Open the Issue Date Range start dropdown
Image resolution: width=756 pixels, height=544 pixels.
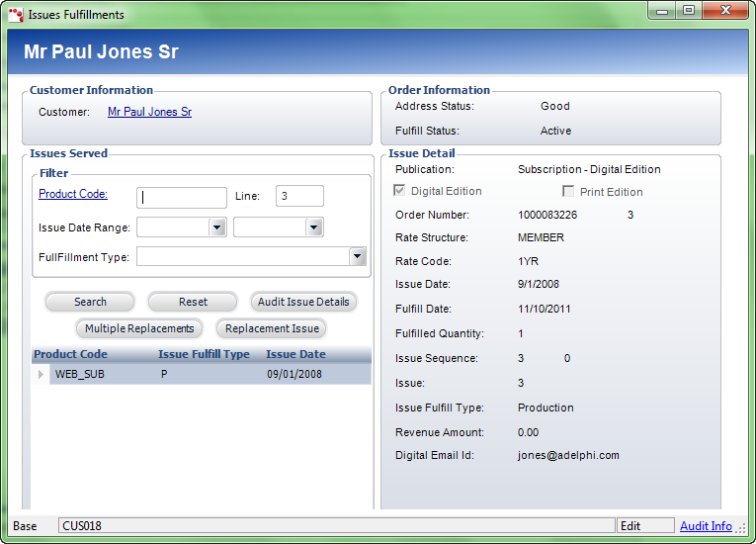click(217, 227)
